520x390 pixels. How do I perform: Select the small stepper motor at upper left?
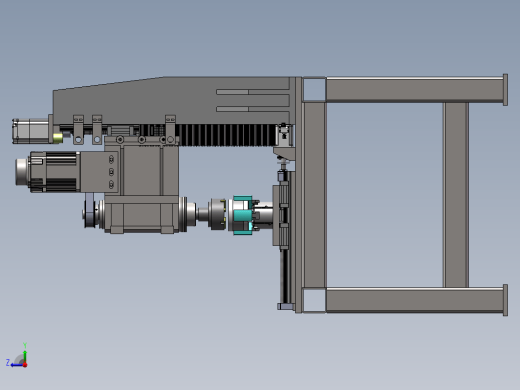31,131
